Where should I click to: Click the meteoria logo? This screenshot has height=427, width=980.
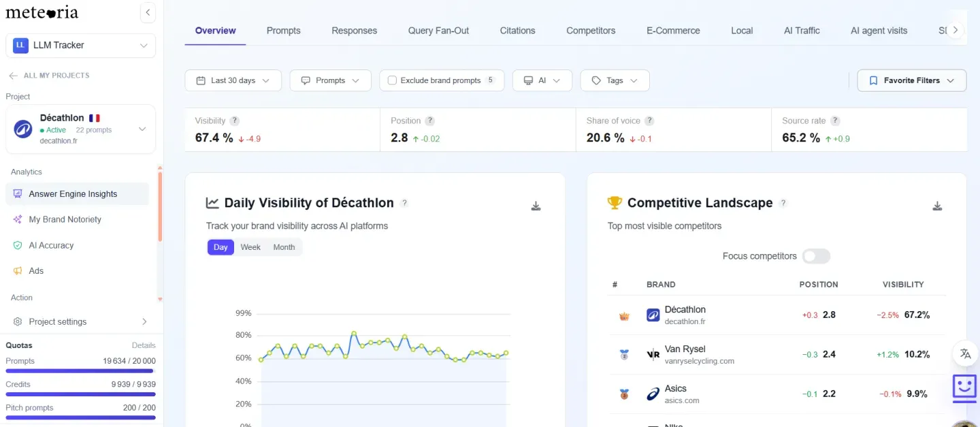pyautogui.click(x=42, y=12)
